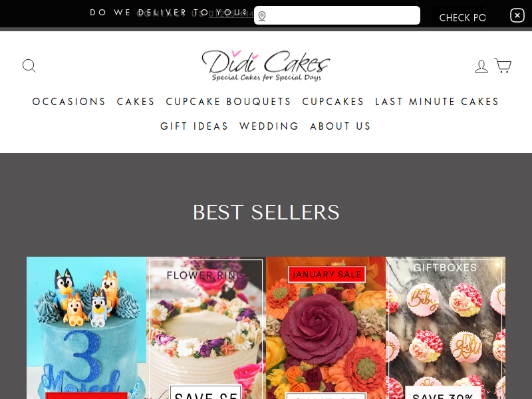The width and height of the screenshot is (532, 399).
Task: Click the postcode input field
Action: tap(337, 15)
